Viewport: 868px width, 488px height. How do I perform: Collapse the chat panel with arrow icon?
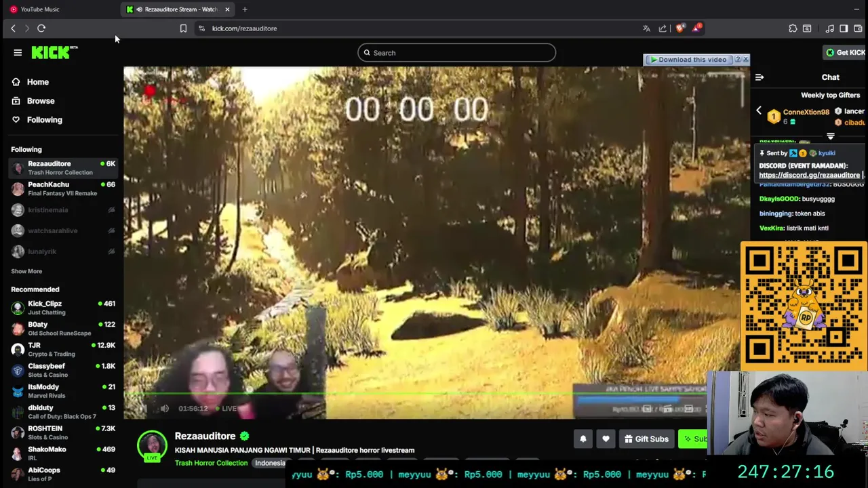tap(759, 77)
